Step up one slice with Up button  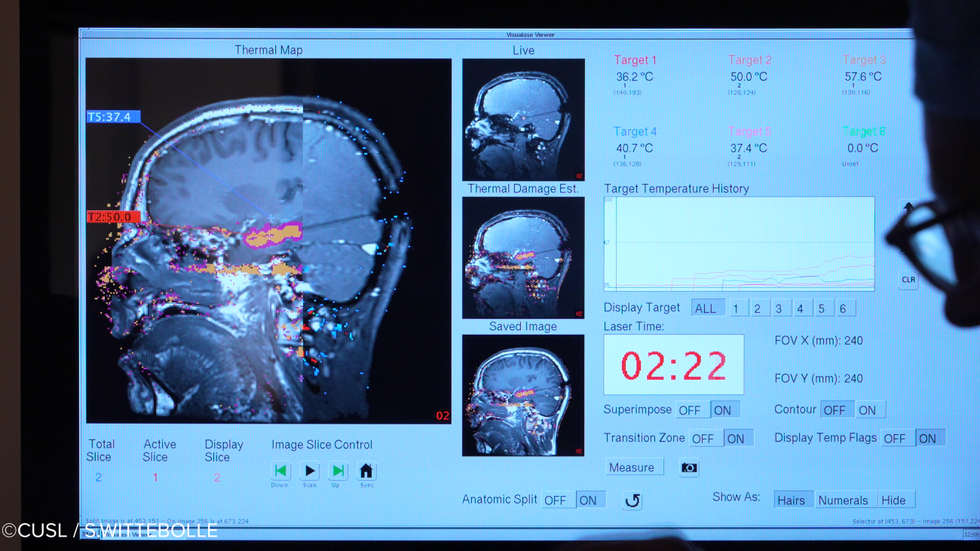338,471
